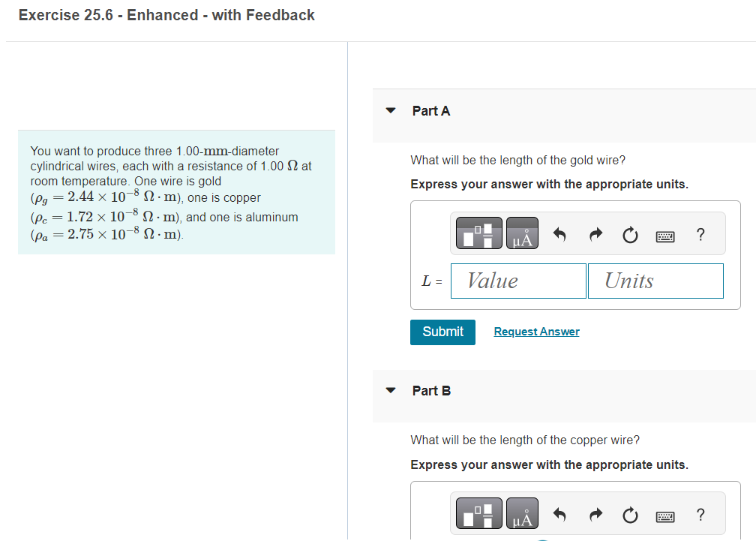Screen dimensions: 756x541
Task: Open templates icon in Part B toolbar
Action: (478, 513)
